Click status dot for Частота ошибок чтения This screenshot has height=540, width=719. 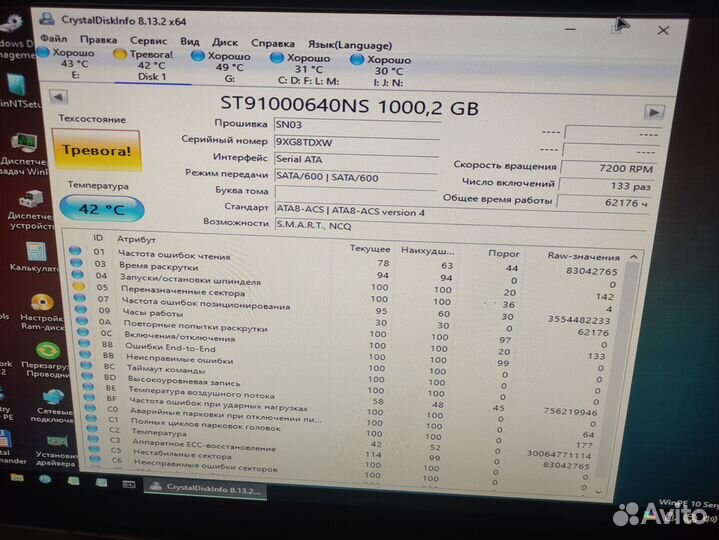pyautogui.click(x=75, y=251)
